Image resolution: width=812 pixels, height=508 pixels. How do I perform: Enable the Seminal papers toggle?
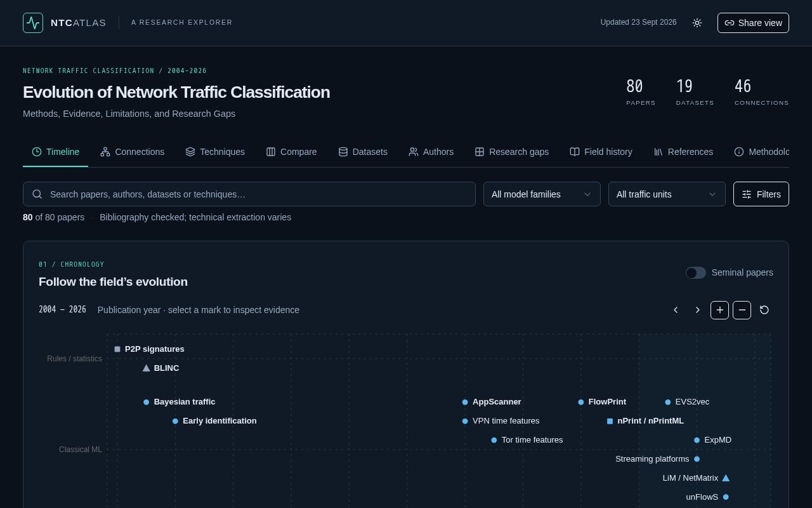click(x=696, y=272)
